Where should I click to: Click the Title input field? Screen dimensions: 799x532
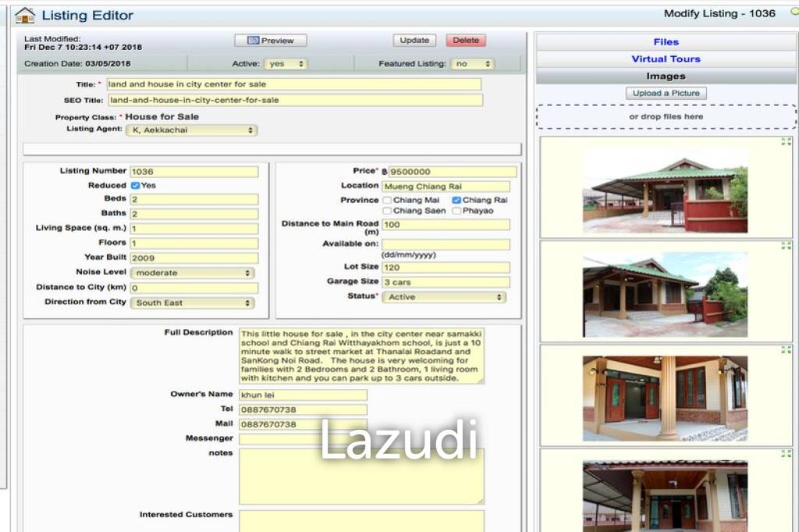(294, 84)
